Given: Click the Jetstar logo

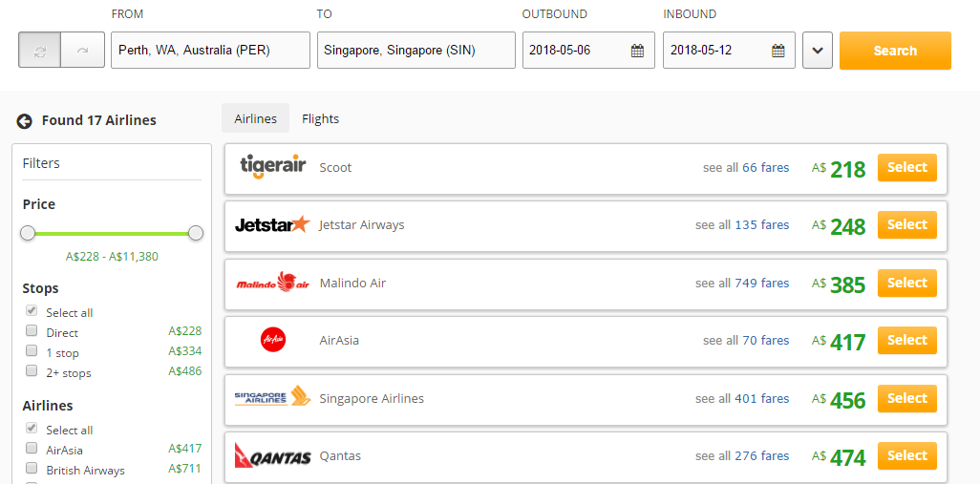Looking at the screenshot, I should (272, 224).
